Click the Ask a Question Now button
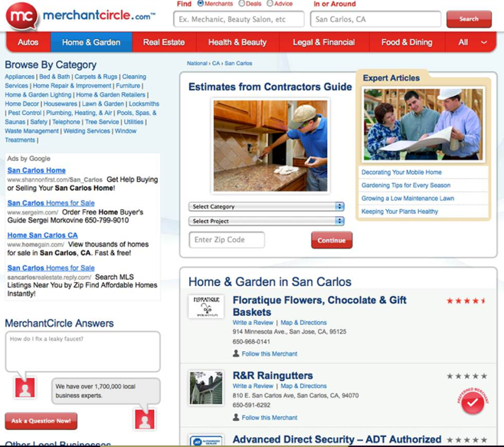This screenshot has width=504, height=447. click(x=41, y=421)
